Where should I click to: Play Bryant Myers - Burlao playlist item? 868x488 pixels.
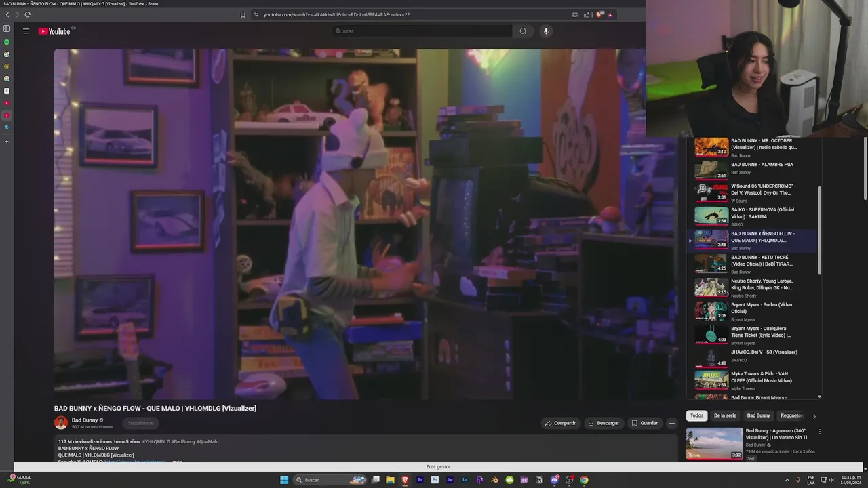pyautogui.click(x=753, y=311)
